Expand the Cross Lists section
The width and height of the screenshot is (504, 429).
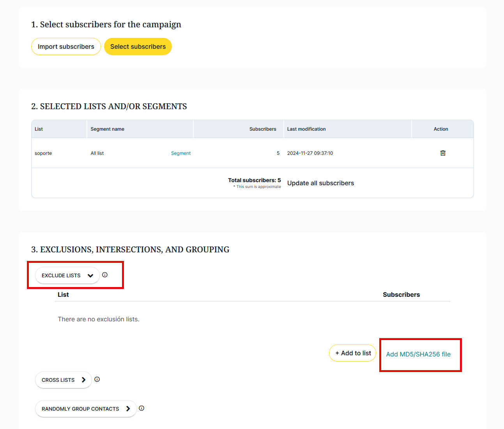point(63,380)
